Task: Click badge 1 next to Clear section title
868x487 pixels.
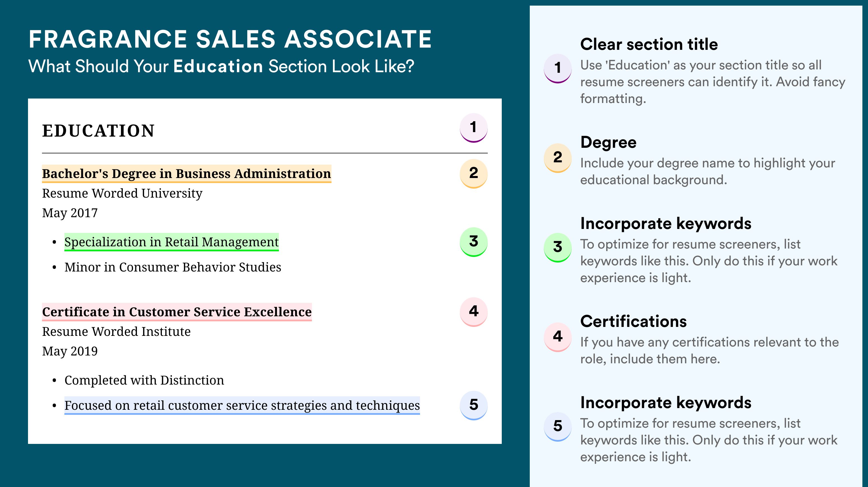Action: [558, 68]
